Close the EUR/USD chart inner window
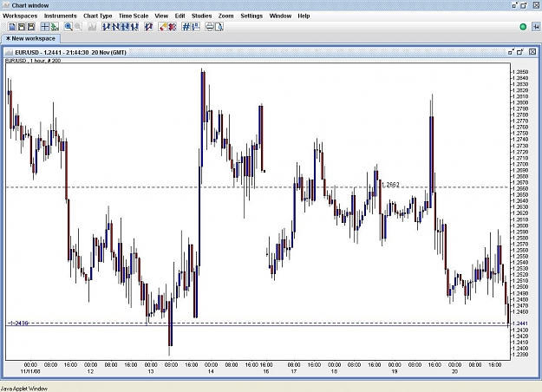The image size is (542, 392). (x=532, y=52)
